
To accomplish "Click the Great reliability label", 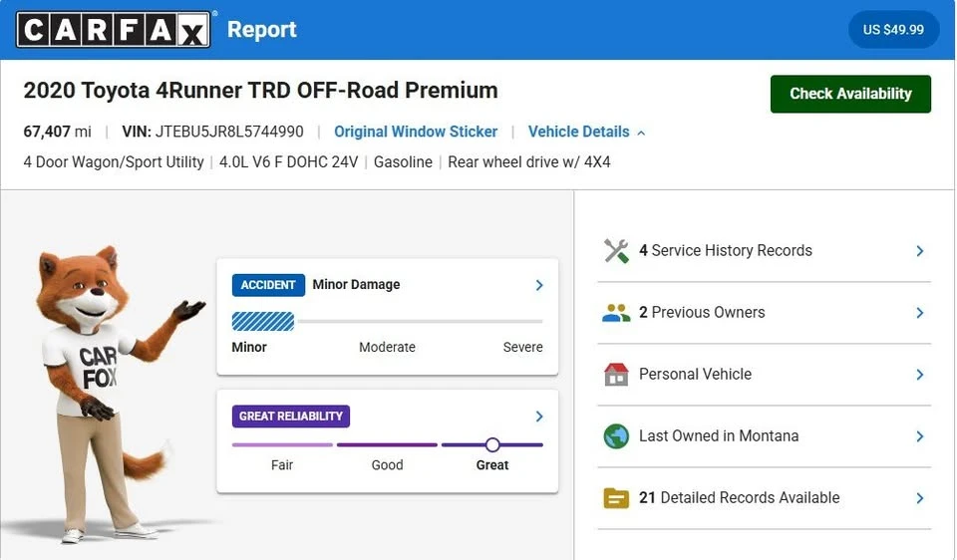I will (491, 464).
